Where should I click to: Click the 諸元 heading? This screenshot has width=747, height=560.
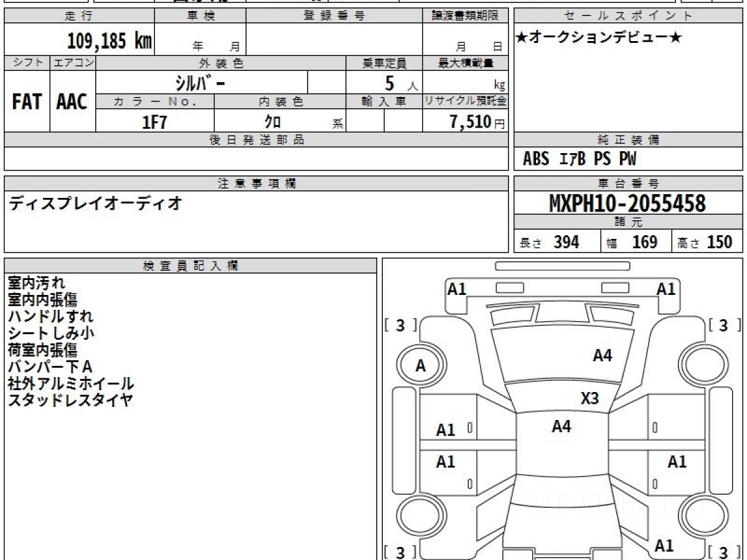pyautogui.click(x=628, y=222)
